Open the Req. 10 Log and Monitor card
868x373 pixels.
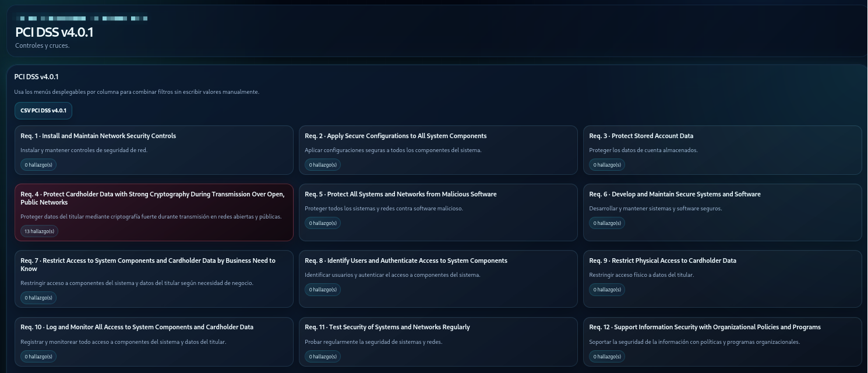154,342
